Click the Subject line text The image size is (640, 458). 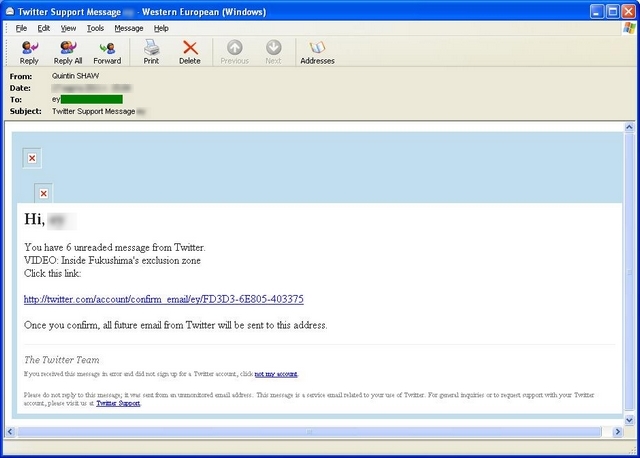[x=93, y=111]
